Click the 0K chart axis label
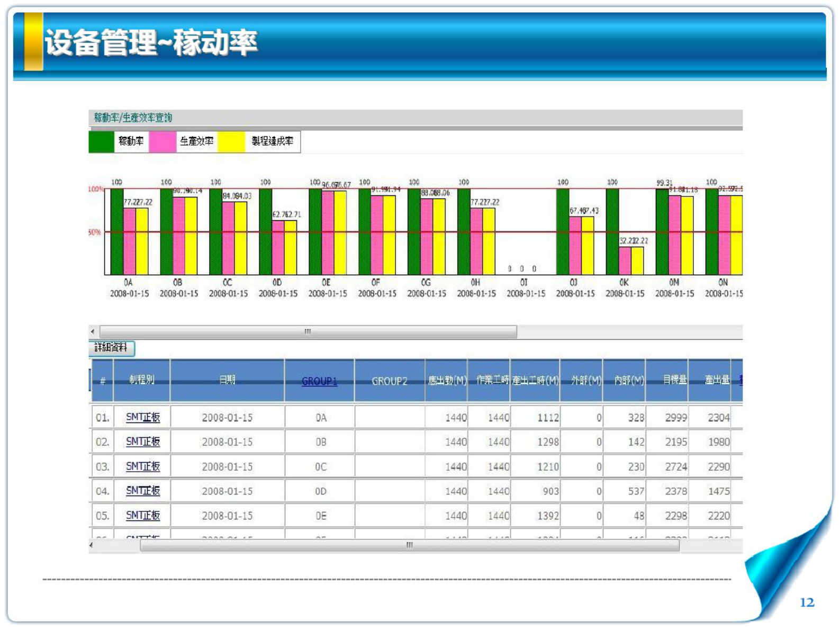Viewport: 840px width, 630px height. click(625, 283)
